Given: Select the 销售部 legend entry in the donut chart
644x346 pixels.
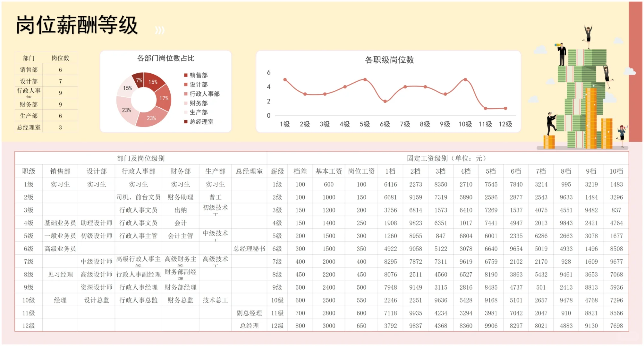Looking at the screenshot, I should (198, 76).
